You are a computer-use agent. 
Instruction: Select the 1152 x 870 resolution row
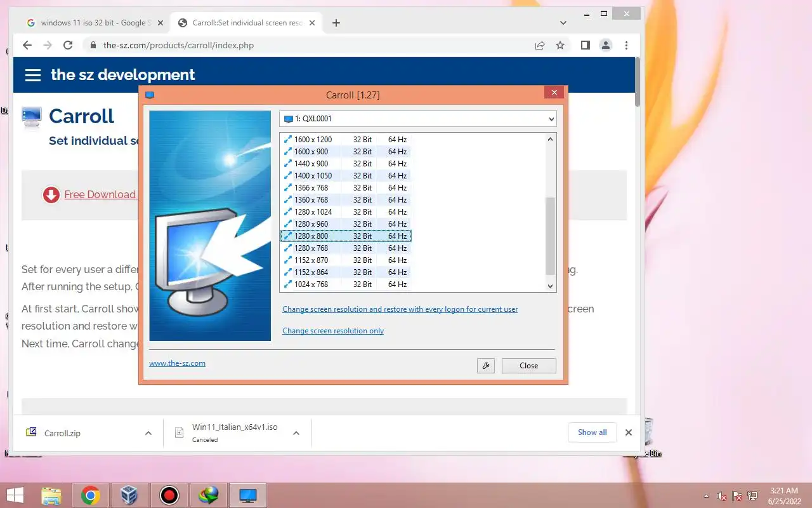pos(346,260)
